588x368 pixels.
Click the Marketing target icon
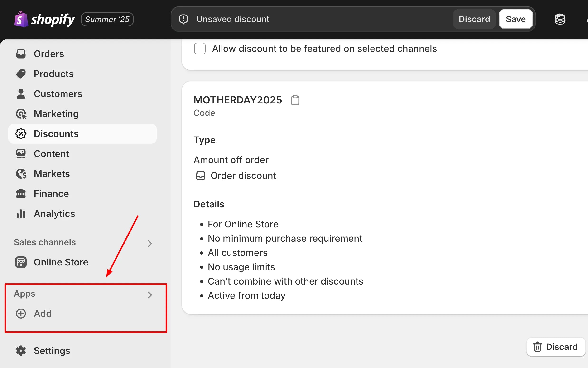tap(21, 114)
